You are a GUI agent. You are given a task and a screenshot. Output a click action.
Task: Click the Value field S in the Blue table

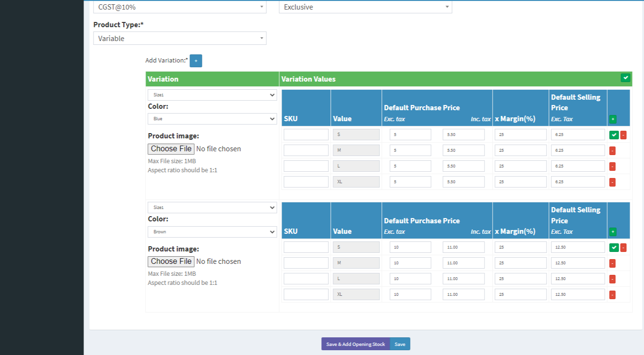coord(356,135)
